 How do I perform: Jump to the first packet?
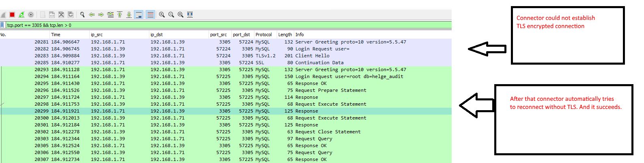(120, 15)
